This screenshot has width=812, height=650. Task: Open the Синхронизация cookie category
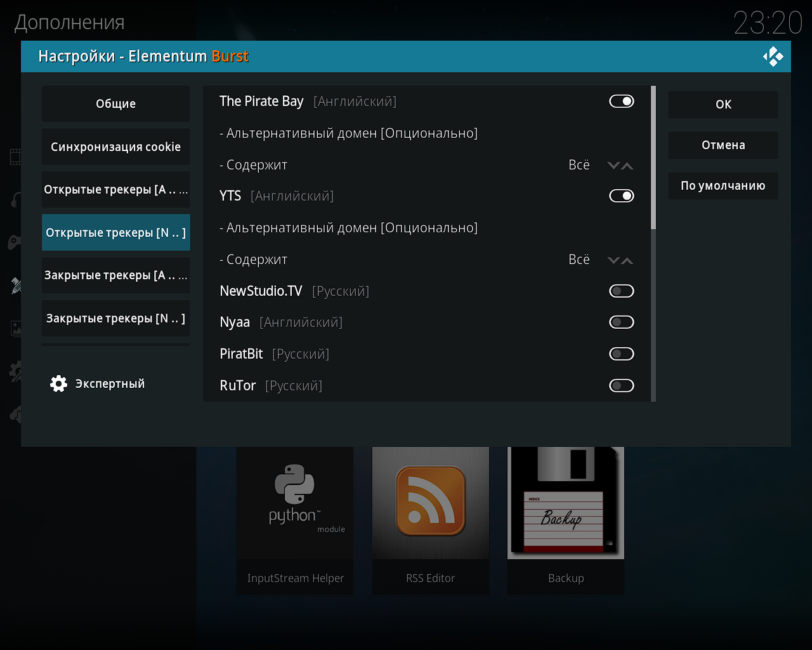click(115, 147)
